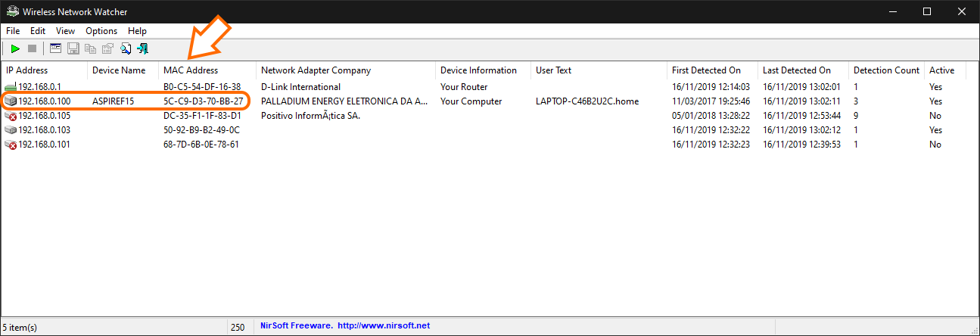
Task: Sort by the User Text column header
Action: coord(599,70)
